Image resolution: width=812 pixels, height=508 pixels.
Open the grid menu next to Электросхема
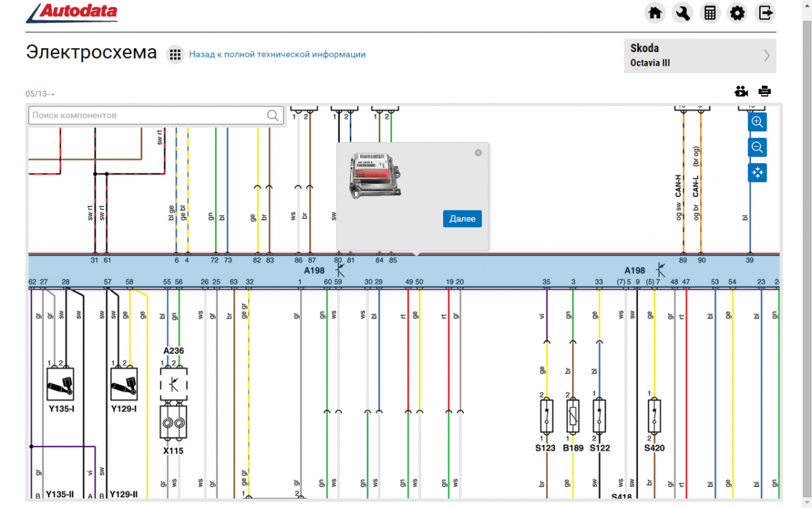(175, 55)
